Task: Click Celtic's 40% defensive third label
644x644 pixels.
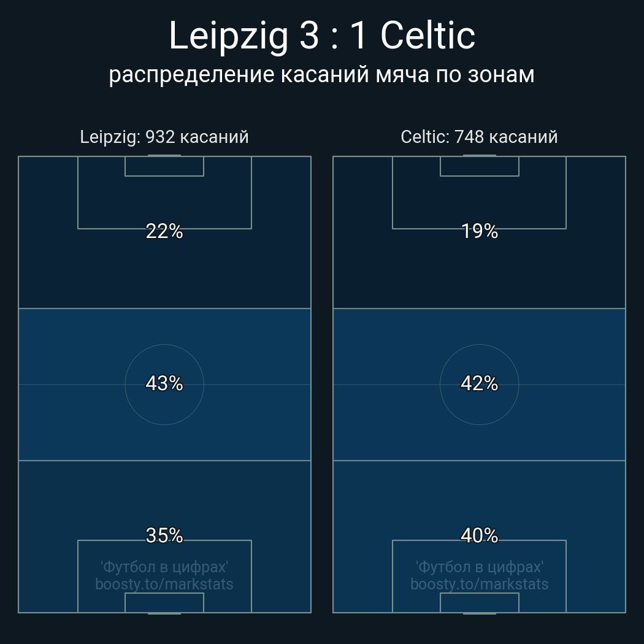Action: coord(479,535)
